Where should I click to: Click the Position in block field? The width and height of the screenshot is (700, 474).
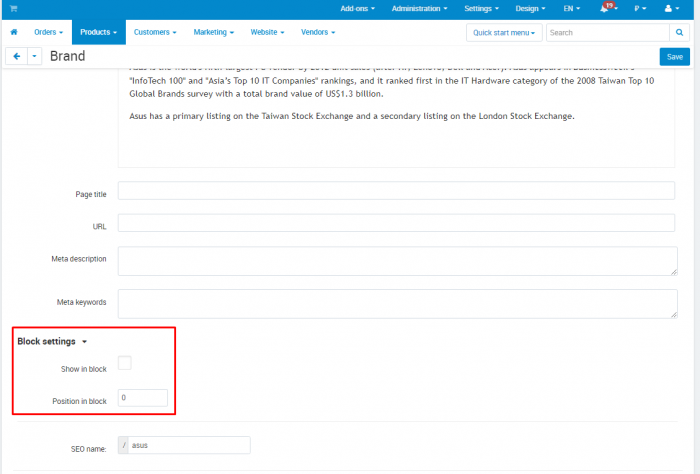(143, 398)
